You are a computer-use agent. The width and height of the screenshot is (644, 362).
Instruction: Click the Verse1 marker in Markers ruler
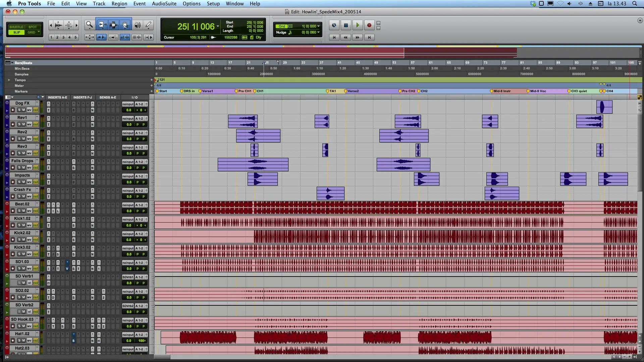click(x=206, y=91)
